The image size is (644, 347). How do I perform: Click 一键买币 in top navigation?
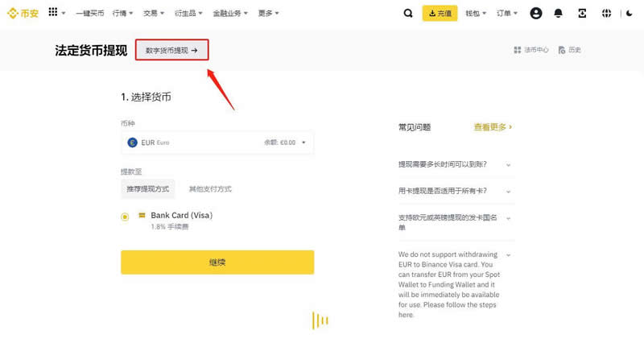(90, 13)
